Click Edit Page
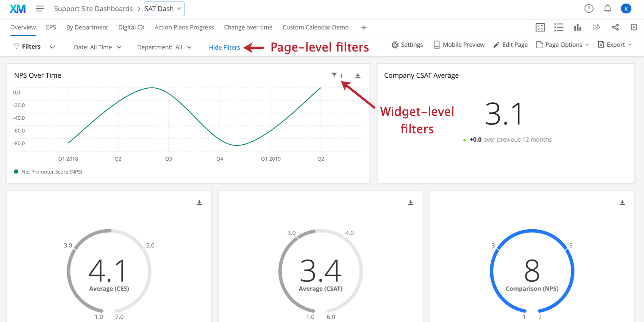 (510, 45)
